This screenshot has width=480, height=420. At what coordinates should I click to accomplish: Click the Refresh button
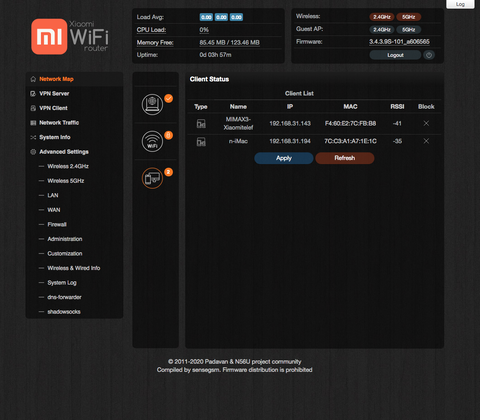pyautogui.click(x=345, y=158)
